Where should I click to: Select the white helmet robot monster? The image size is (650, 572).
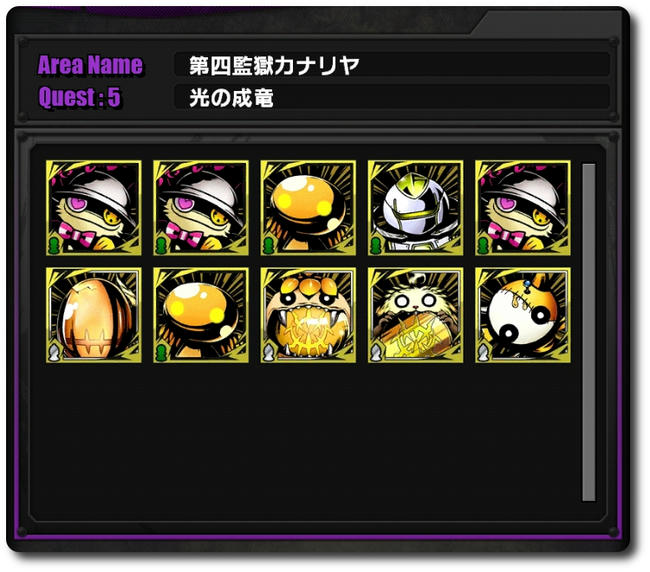click(x=416, y=208)
